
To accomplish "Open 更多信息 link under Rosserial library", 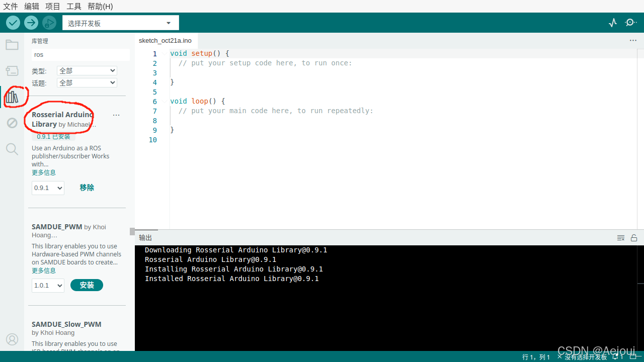I will pos(44,172).
